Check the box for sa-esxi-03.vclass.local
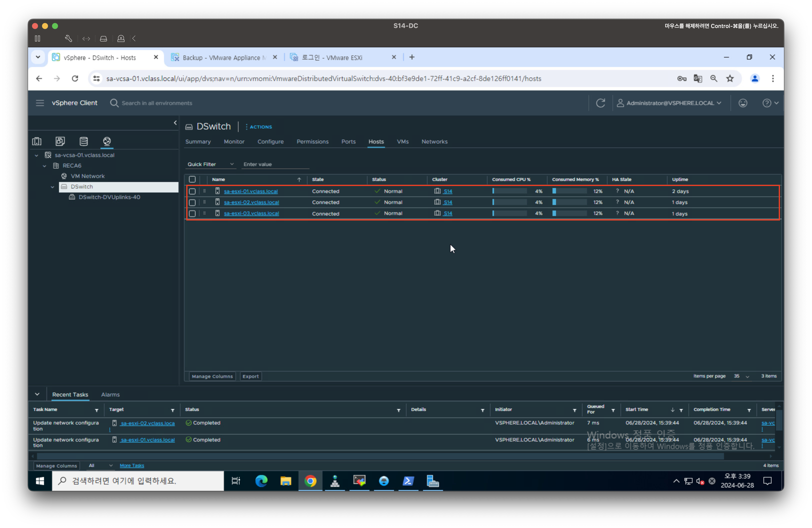812x528 pixels. click(x=192, y=213)
